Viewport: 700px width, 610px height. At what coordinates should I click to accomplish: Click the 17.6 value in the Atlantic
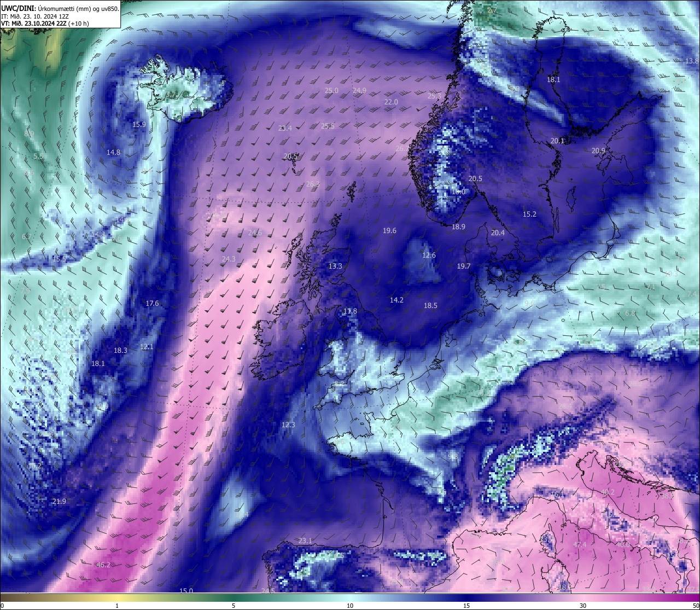click(x=152, y=303)
